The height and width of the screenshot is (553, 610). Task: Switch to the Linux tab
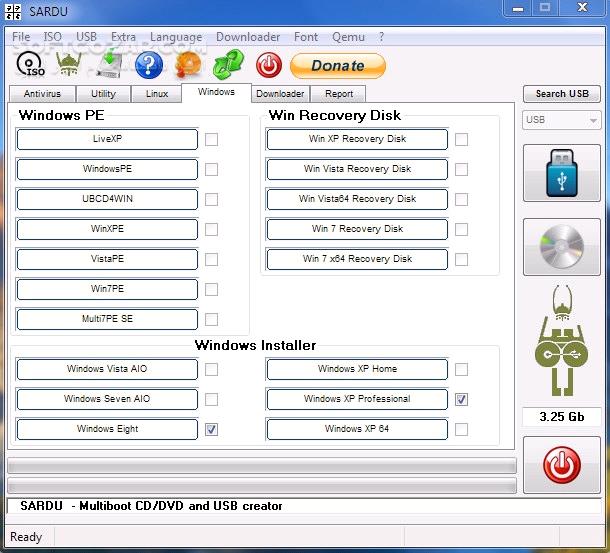click(x=157, y=94)
